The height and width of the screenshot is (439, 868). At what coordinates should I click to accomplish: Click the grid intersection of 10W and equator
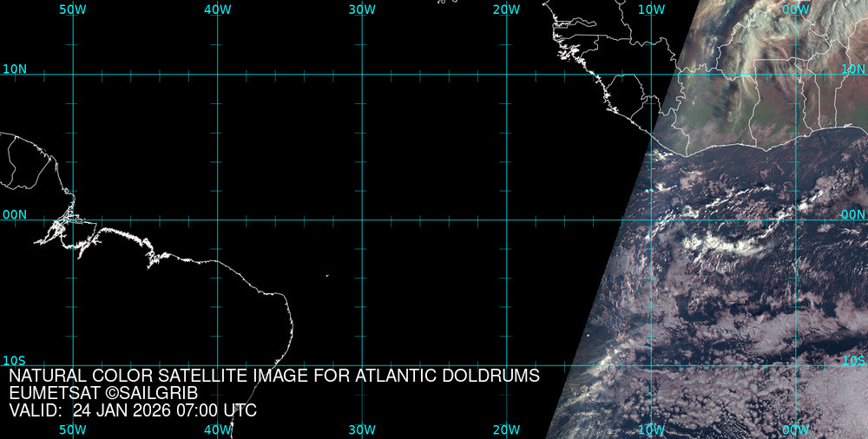[651, 219]
